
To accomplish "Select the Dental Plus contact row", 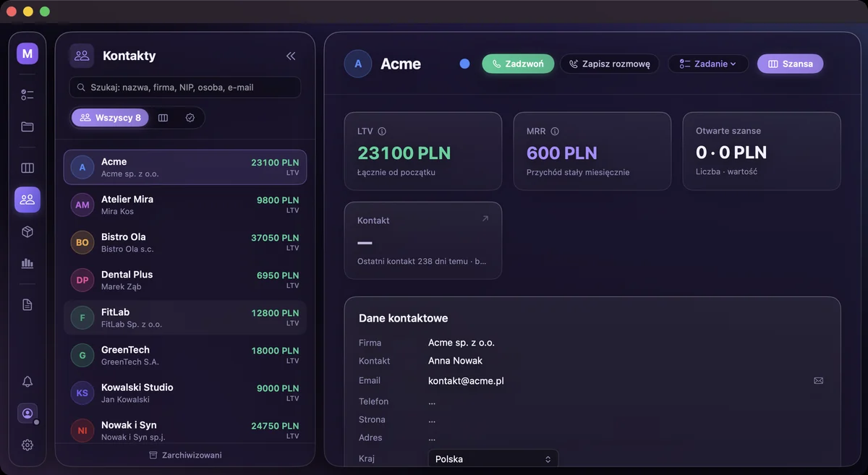I will 185,281.
